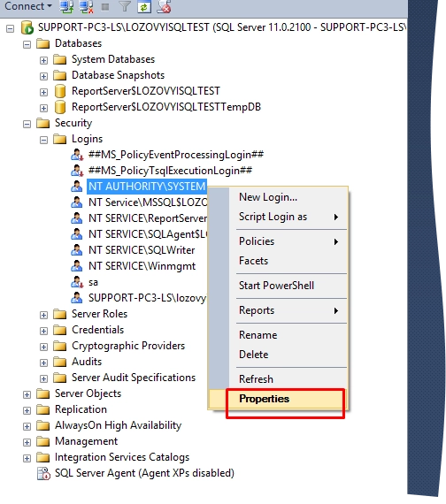The height and width of the screenshot is (504, 446).
Task: Collapse the Security folder
Action: coord(27,124)
